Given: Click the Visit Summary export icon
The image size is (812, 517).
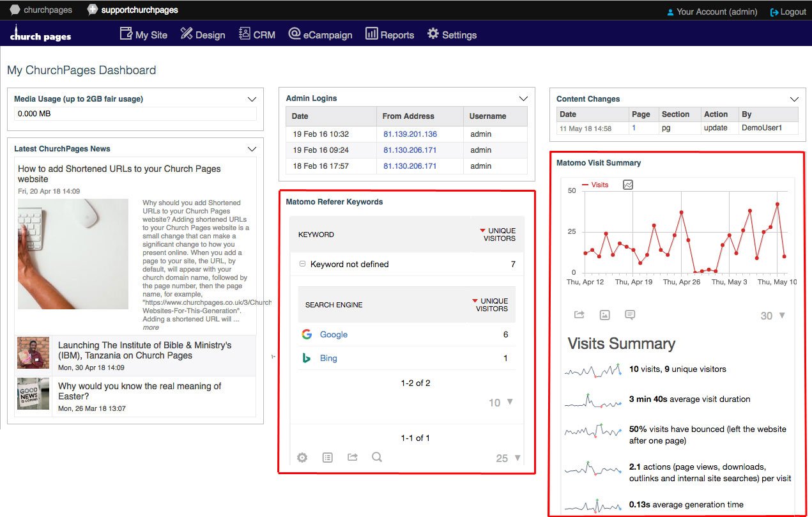Looking at the screenshot, I should coord(579,315).
